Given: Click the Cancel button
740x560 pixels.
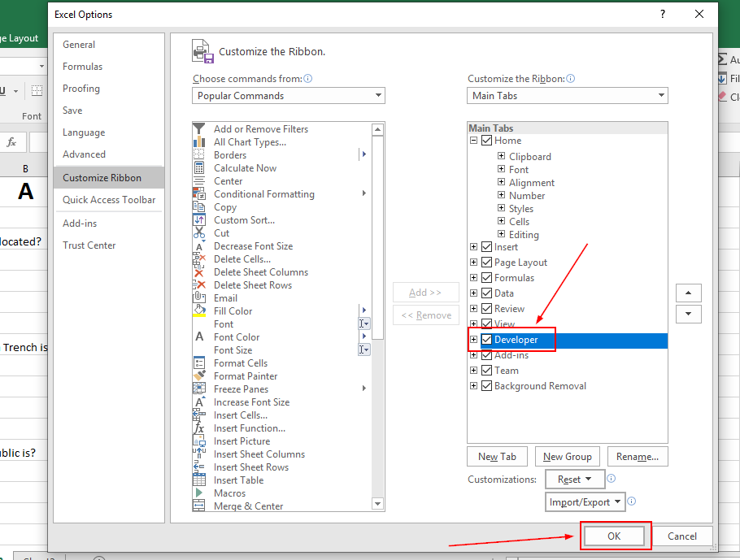Looking at the screenshot, I should coord(682,536).
